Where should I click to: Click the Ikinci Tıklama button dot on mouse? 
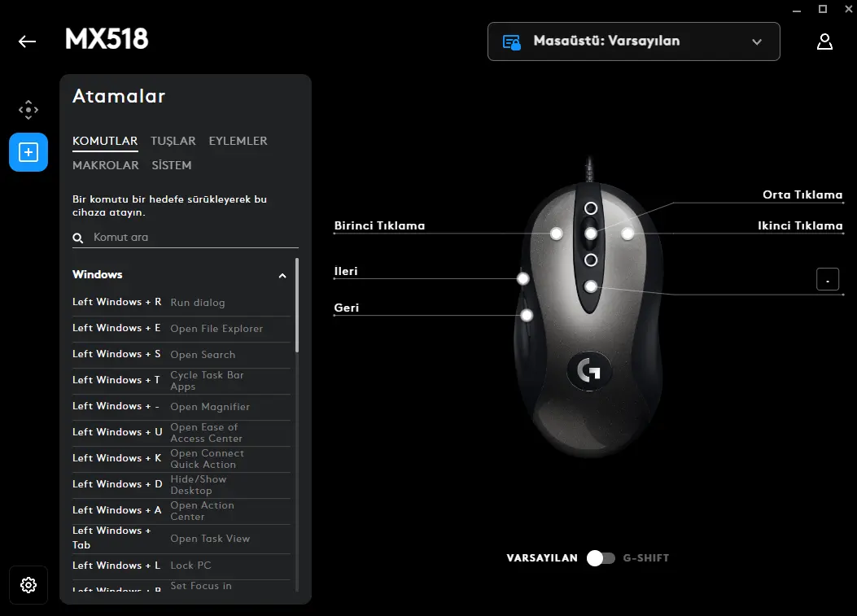(627, 234)
